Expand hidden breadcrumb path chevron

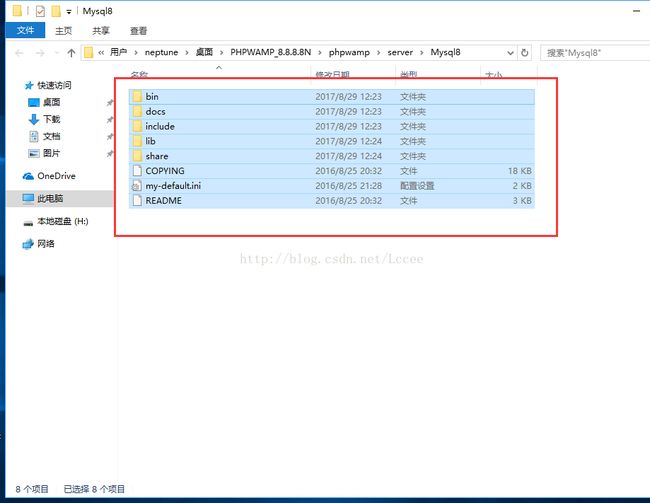click(x=101, y=52)
